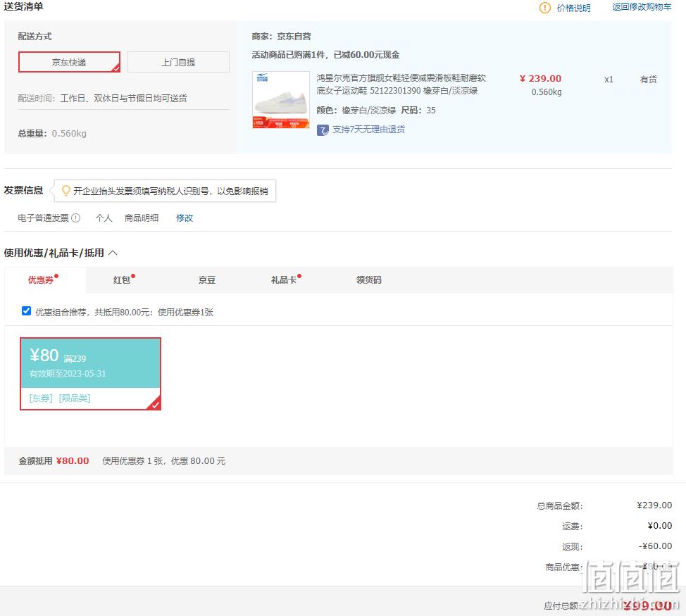Click the 活动商品已购满1件 promotion notice

click(x=325, y=55)
